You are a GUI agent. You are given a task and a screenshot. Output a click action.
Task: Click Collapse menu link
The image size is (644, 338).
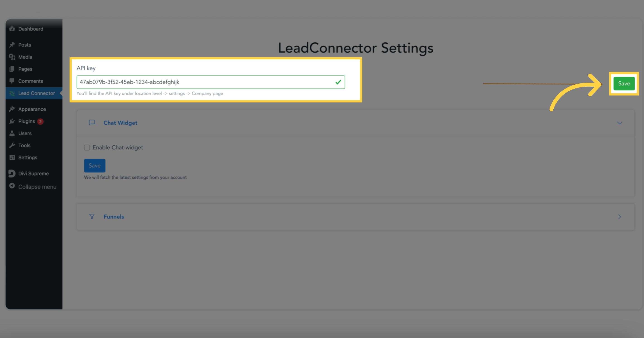pos(34,187)
